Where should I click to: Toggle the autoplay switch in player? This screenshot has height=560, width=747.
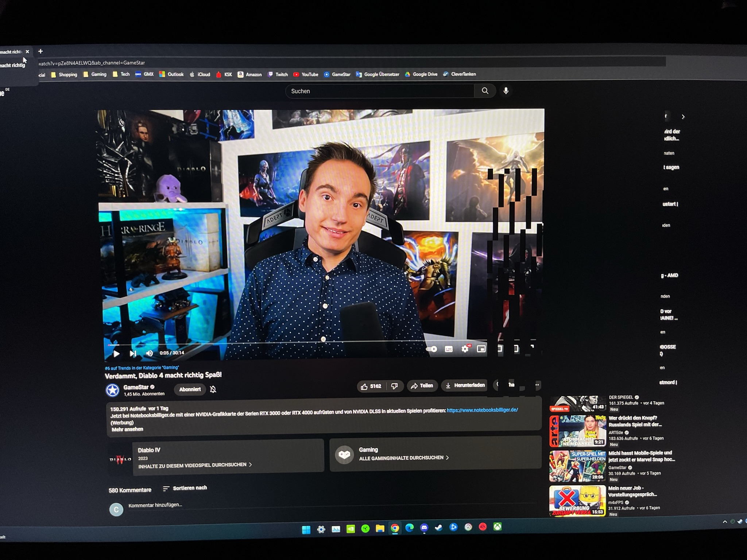[x=432, y=349]
